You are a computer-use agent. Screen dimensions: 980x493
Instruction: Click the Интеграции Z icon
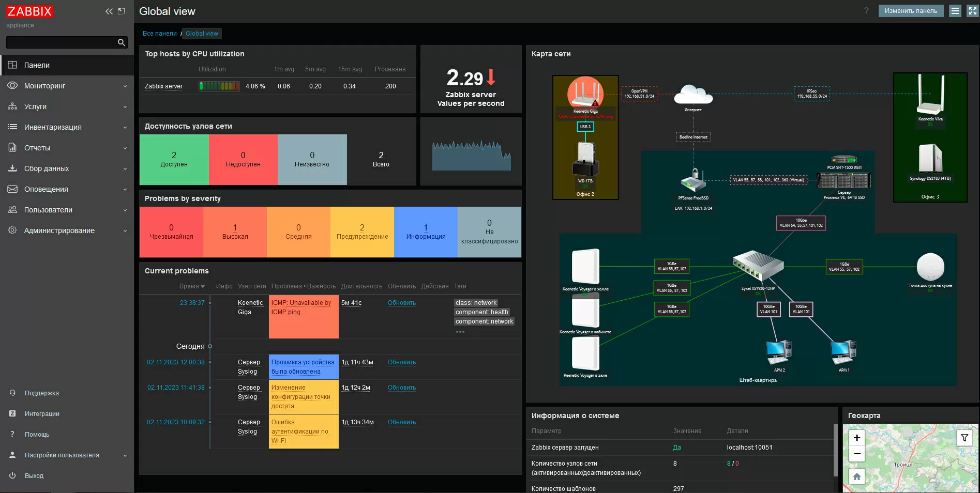(x=12, y=413)
